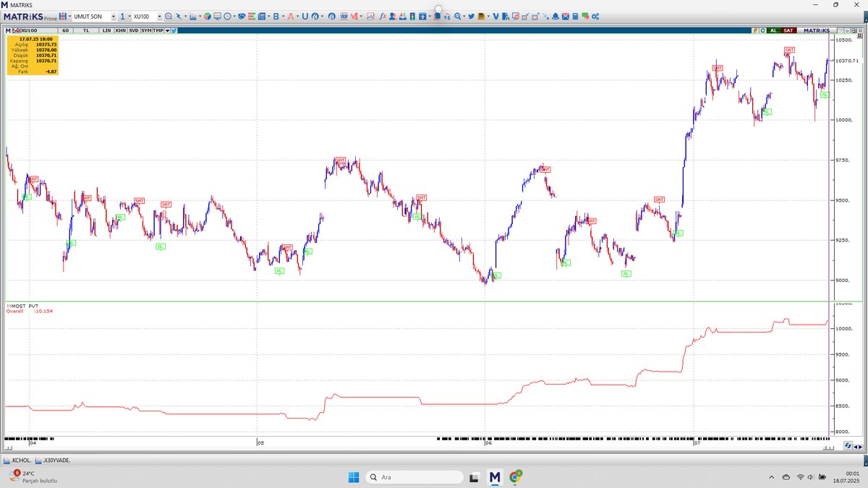The width and height of the screenshot is (868, 488).
Task: Click the XU100 symbol label in chart header
Action: (29, 30)
